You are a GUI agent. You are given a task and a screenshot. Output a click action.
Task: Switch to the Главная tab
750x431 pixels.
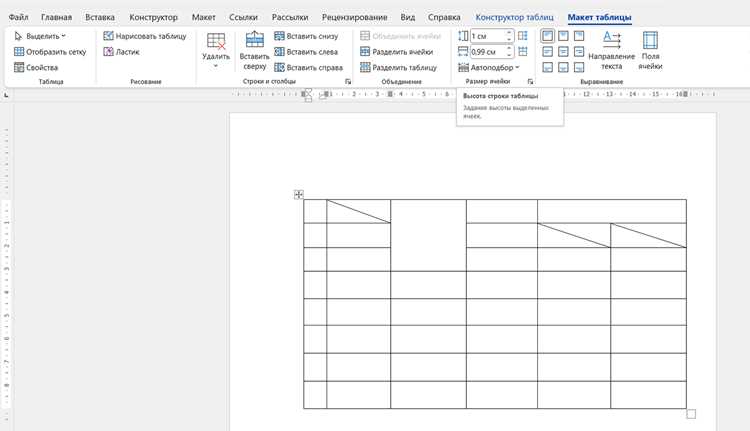point(56,17)
